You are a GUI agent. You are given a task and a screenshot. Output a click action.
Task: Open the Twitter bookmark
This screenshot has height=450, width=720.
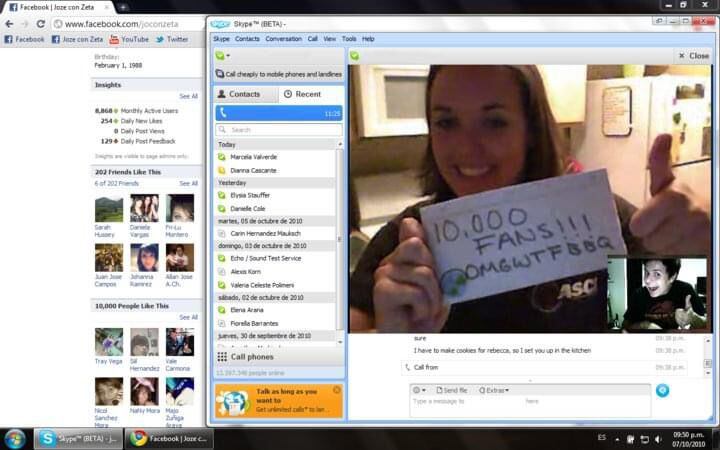pos(171,39)
